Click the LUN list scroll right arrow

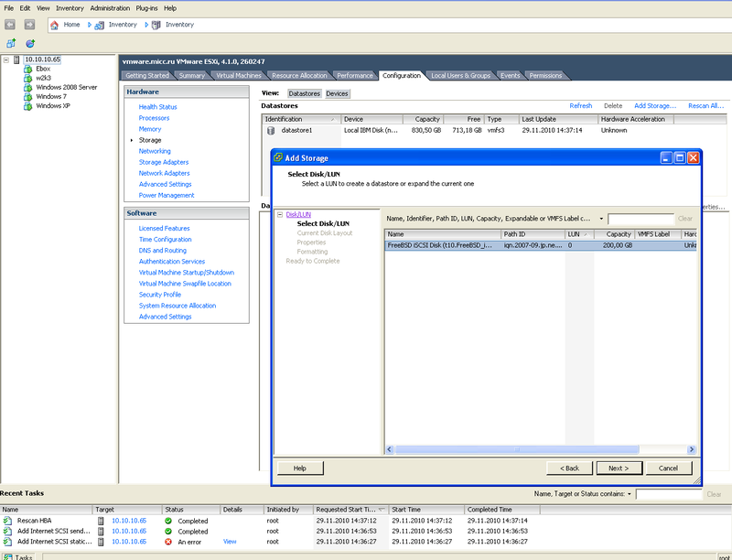click(692, 449)
